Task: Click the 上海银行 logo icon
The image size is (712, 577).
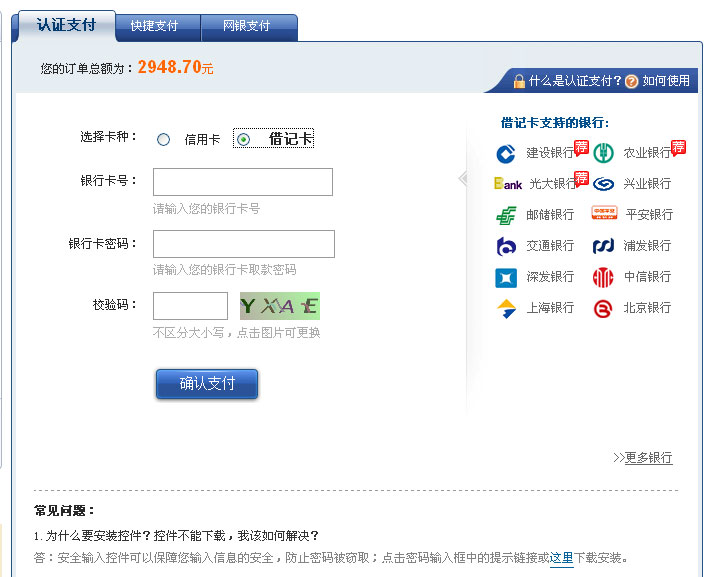Action: tap(506, 309)
